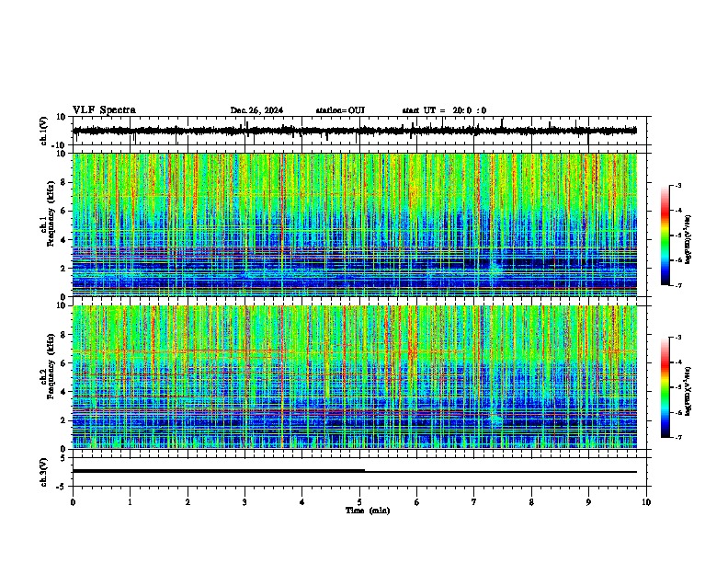Click the date "Dec. 26, 2024"
728x563 pixels.
256,110
